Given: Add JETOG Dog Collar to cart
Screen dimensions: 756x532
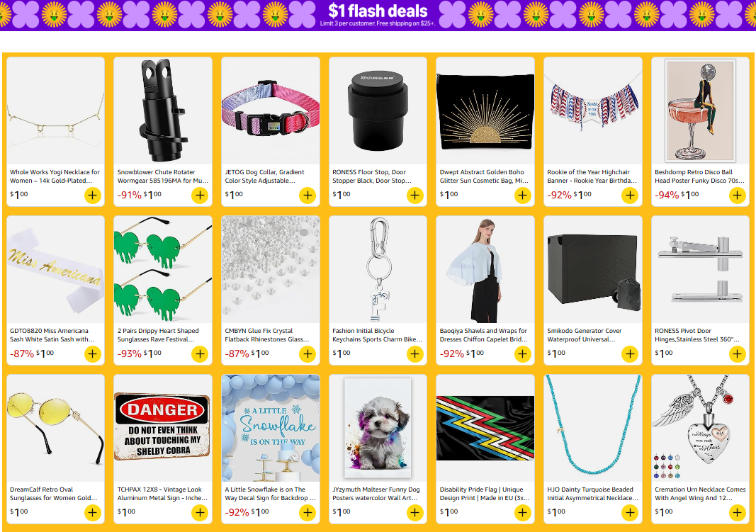Looking at the screenshot, I should click(x=308, y=196).
